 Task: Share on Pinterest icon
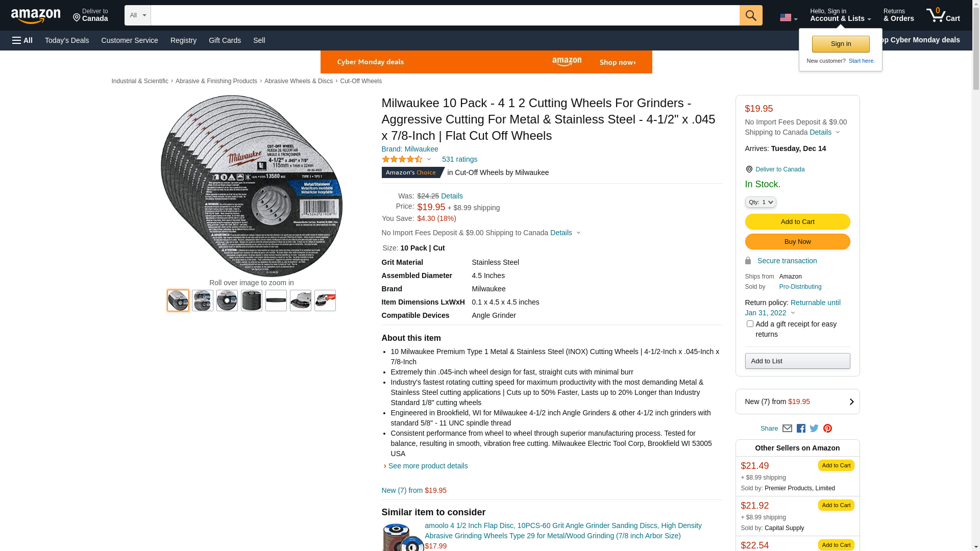click(x=827, y=429)
